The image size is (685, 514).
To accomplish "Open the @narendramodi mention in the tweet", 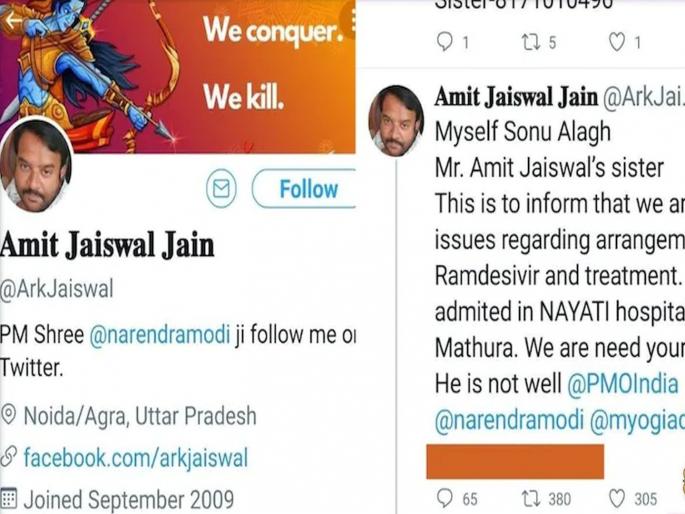I will tap(509, 420).
